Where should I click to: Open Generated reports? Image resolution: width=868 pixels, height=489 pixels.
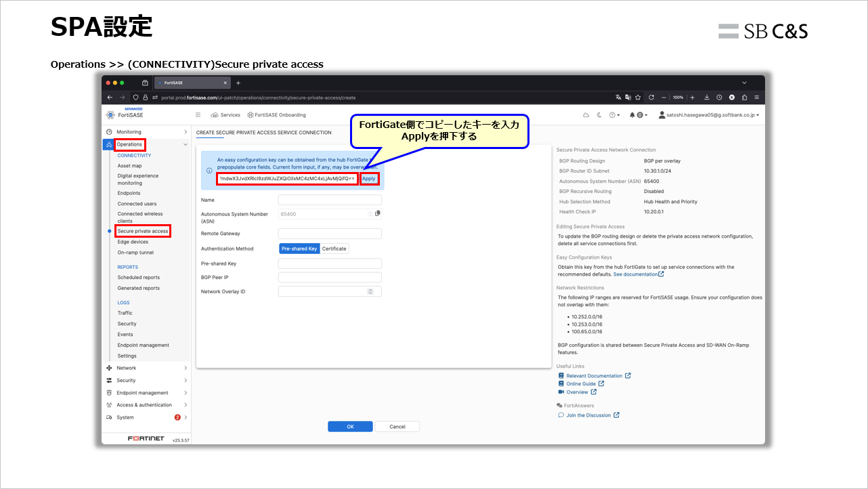[x=139, y=289]
